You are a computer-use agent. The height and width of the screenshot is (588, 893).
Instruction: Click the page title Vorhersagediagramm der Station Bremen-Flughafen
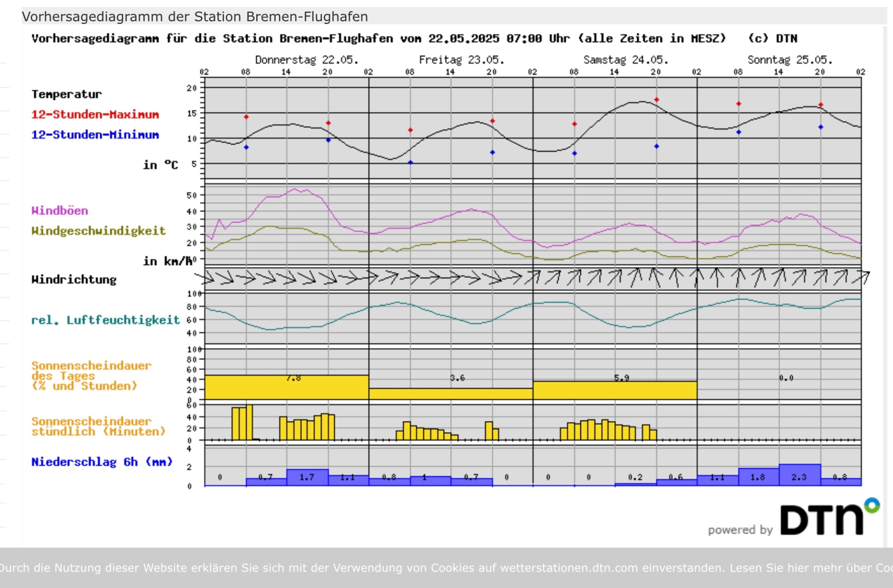(x=195, y=17)
